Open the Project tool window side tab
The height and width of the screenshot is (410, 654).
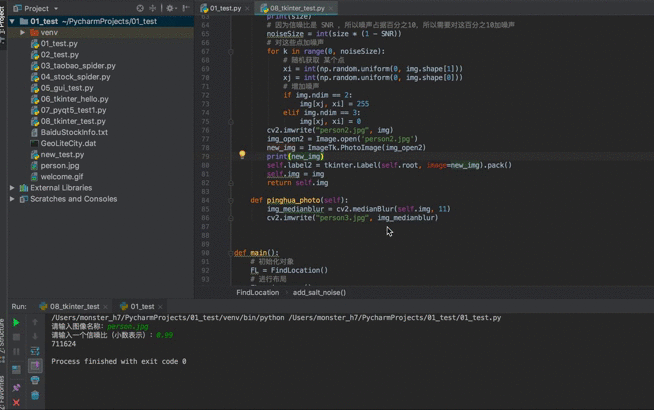click(x=3, y=25)
